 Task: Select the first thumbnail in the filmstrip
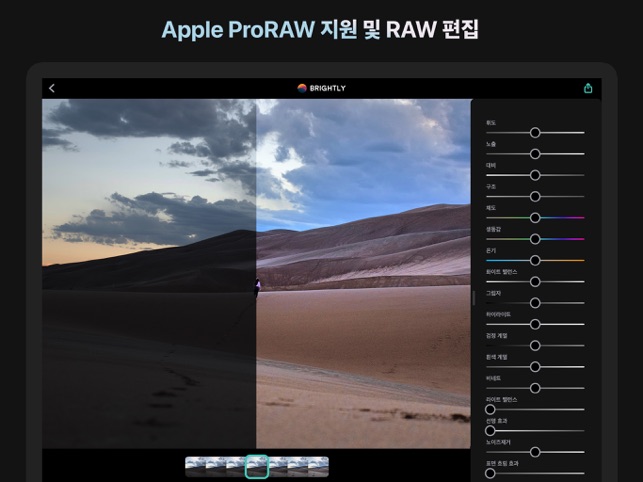coord(195,467)
